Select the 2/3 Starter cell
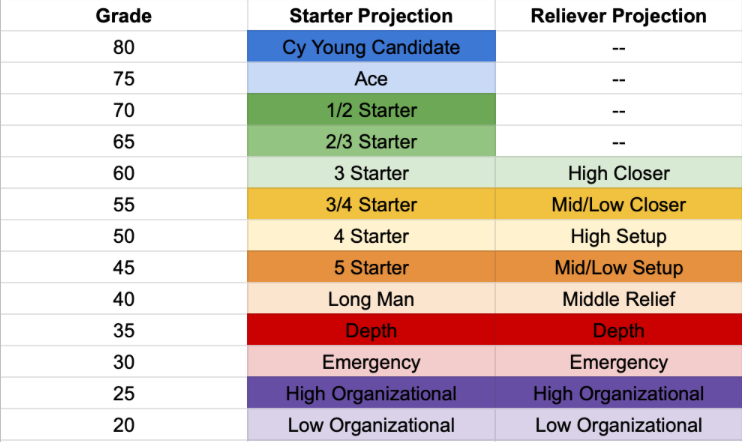This screenshot has height=442, width=742. [371, 142]
